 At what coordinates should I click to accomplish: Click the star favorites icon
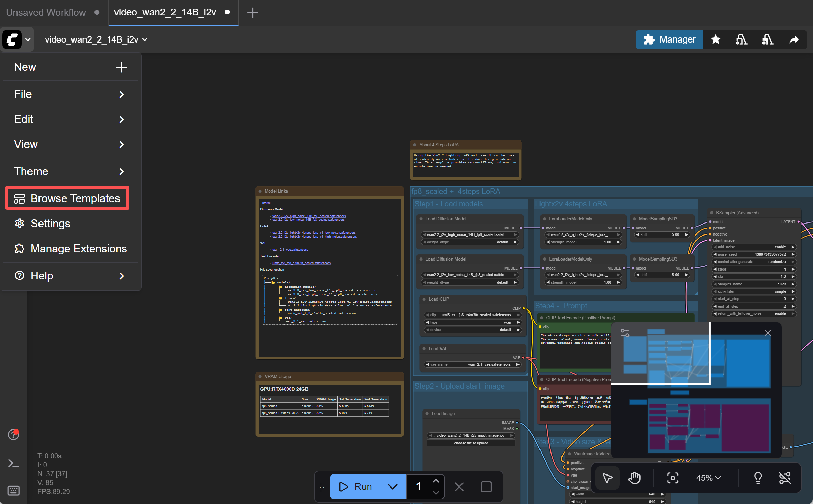(x=716, y=39)
